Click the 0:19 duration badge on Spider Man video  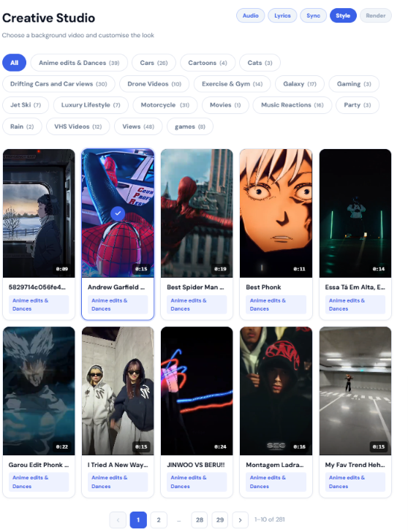[220, 269]
